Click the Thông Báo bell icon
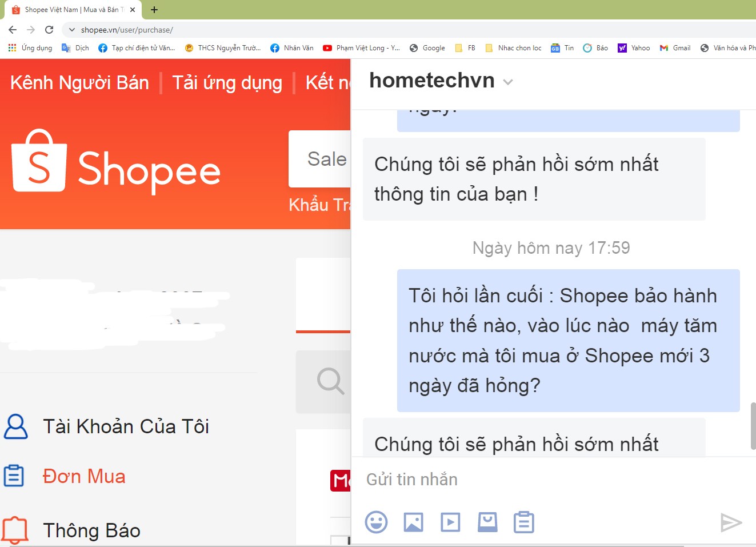The width and height of the screenshot is (756, 547). 15,530
